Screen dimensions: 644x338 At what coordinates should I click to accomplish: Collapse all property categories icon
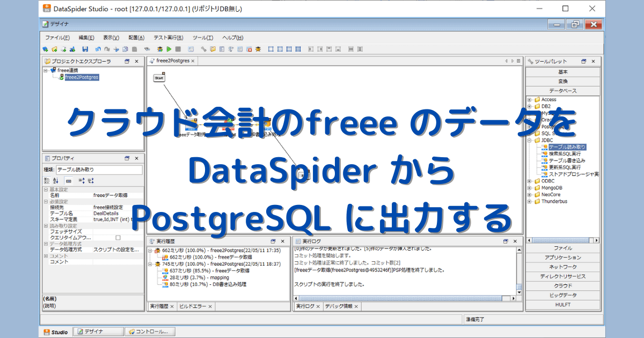91,181
